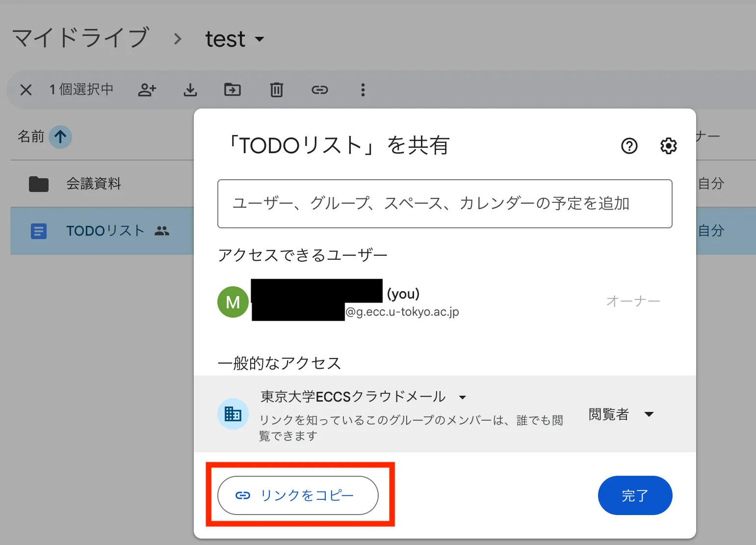Screen dimensions: 756x545
Task: Click the オーナー role label
Action: click(633, 301)
